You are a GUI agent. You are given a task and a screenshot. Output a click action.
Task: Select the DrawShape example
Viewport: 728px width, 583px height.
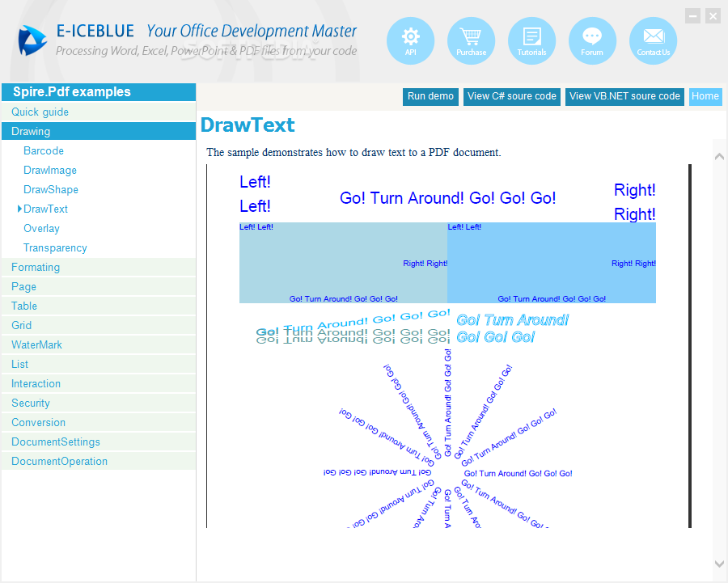51,190
